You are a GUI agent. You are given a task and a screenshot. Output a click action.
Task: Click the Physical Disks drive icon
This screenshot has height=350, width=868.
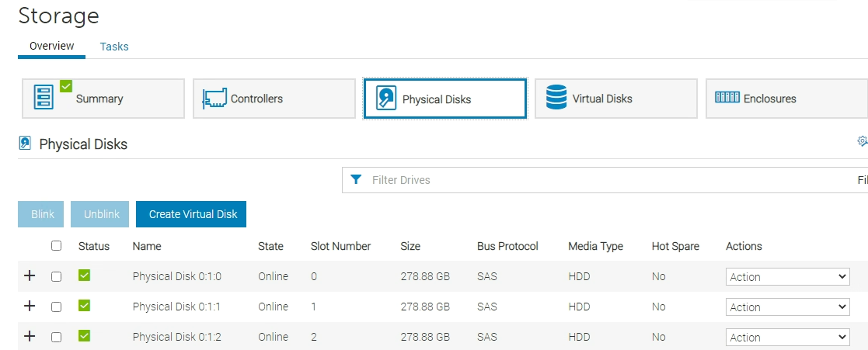click(x=386, y=99)
